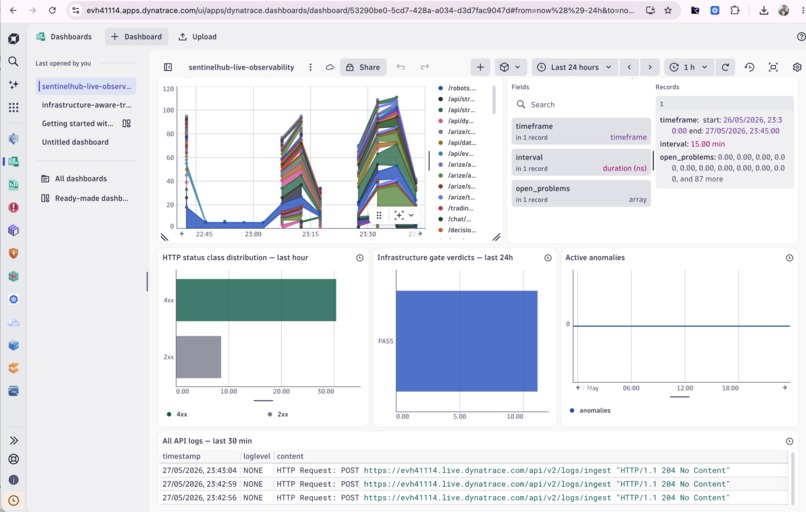
Task: Click the Search field under Fields
Action: coord(581,104)
